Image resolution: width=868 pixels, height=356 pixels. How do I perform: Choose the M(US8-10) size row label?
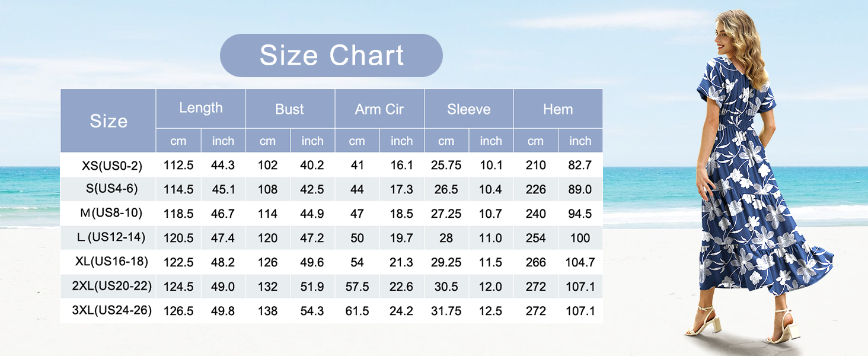[112, 213]
